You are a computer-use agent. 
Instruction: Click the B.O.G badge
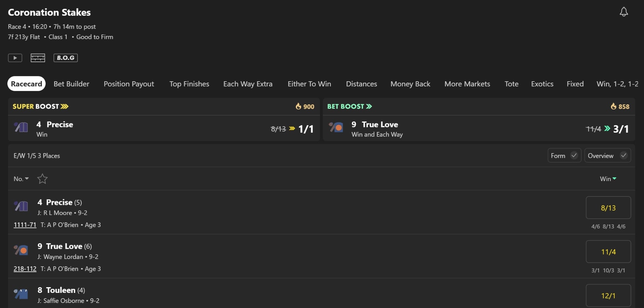tap(66, 58)
